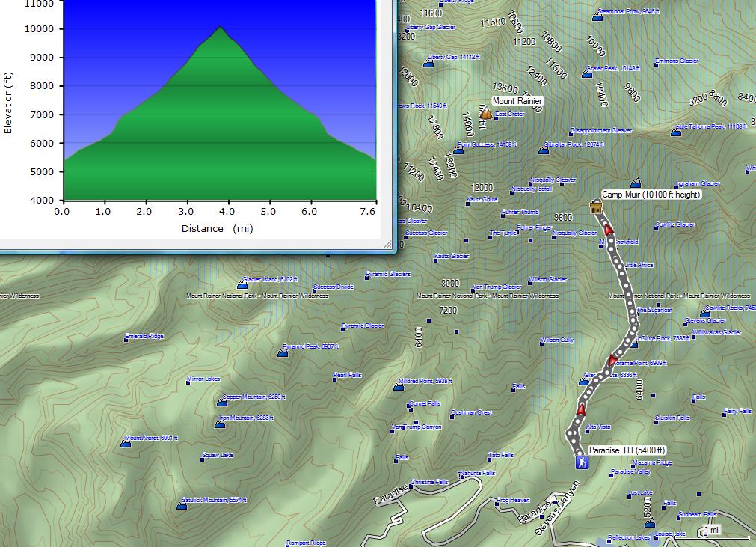Click the elevation profile peak at 10000 ft
The width and height of the screenshot is (756, 547).
point(220,28)
